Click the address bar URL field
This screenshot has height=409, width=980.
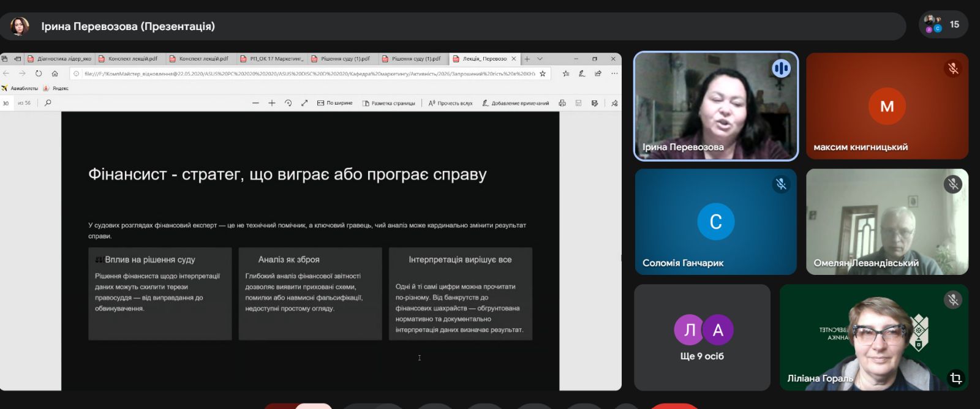pyautogui.click(x=309, y=73)
